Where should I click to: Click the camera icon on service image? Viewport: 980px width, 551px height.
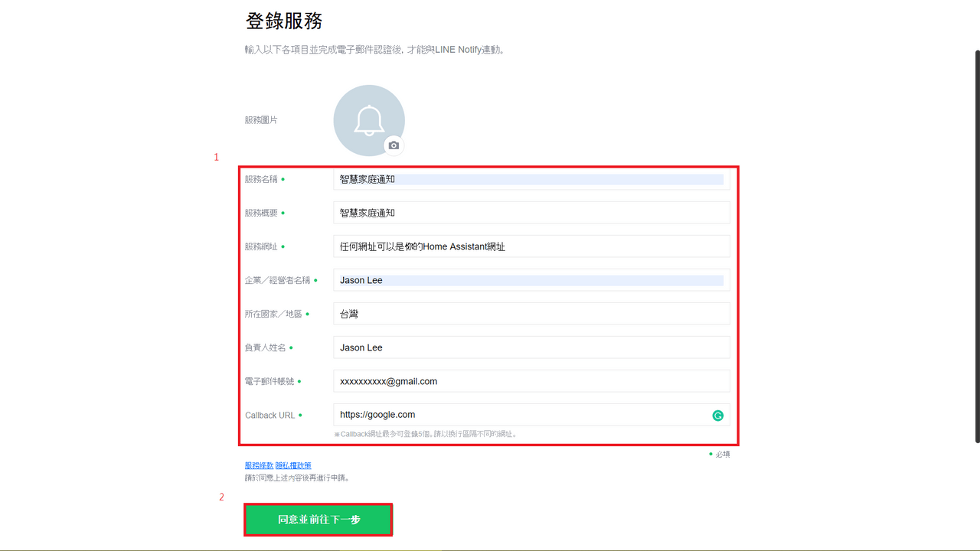click(x=394, y=145)
